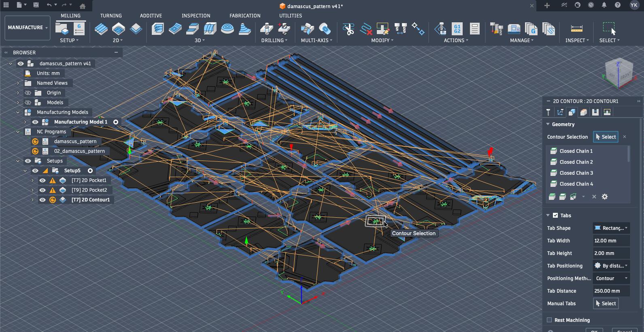This screenshot has height=332, width=644.
Task: Open the MANUFACTURE workspace dropdown
Action: point(28,28)
